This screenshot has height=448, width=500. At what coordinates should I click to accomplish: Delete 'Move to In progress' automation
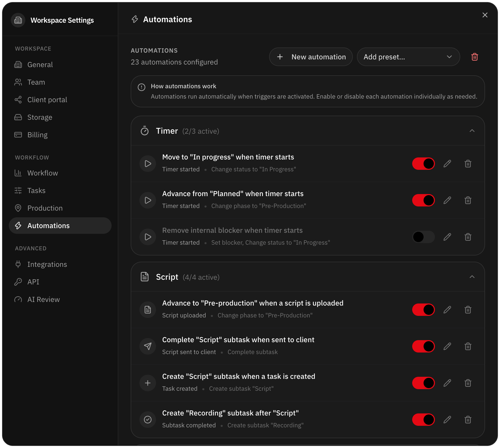(468, 164)
